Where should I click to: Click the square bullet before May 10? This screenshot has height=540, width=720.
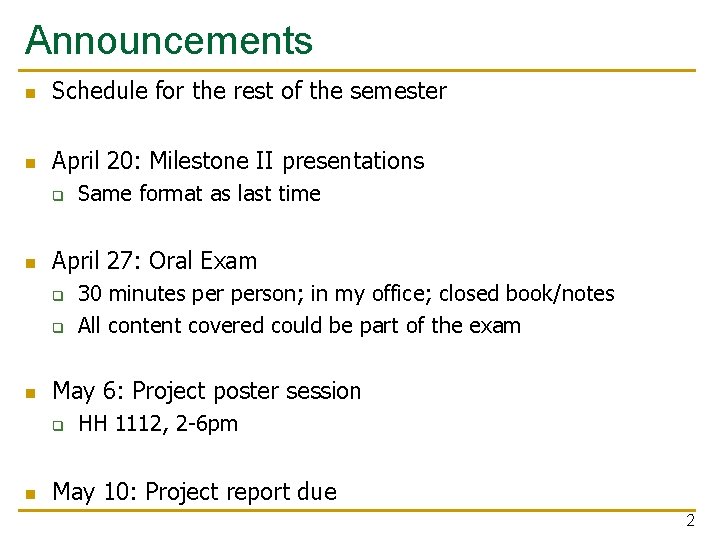coord(31,494)
